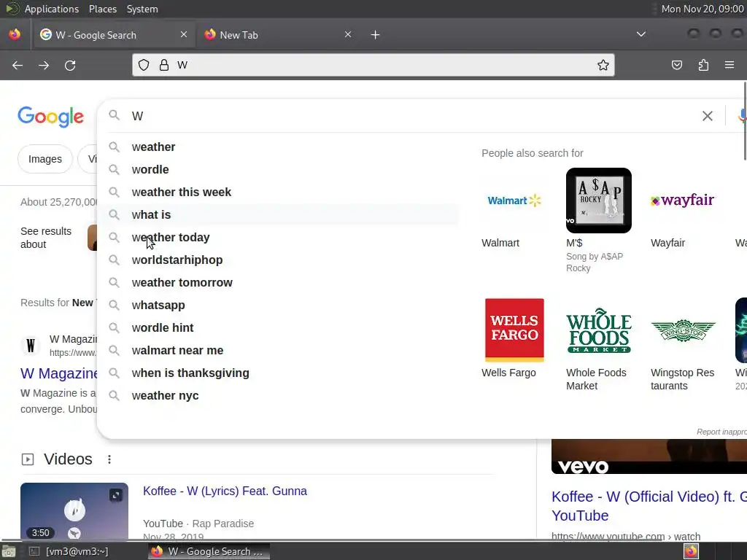
Task: Go forward with the forward arrow
Action: (44, 65)
